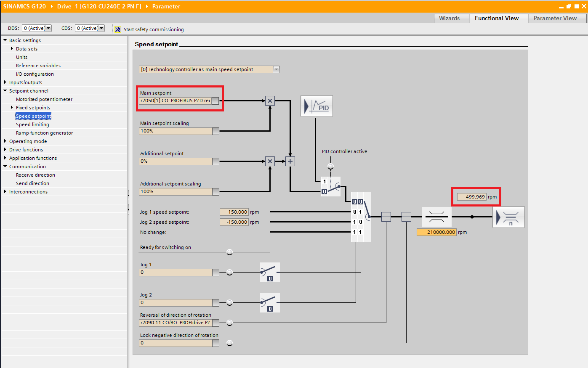588x368 pixels.
Task: Click the Jog 1 signal status circle
Action: point(229,272)
